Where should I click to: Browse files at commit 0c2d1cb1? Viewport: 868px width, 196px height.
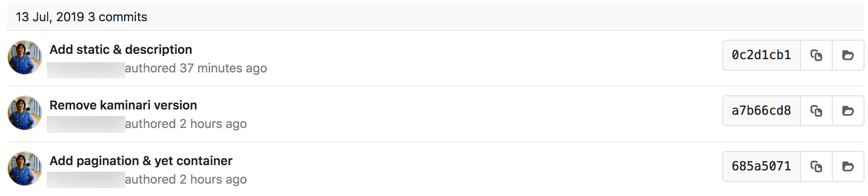click(848, 55)
